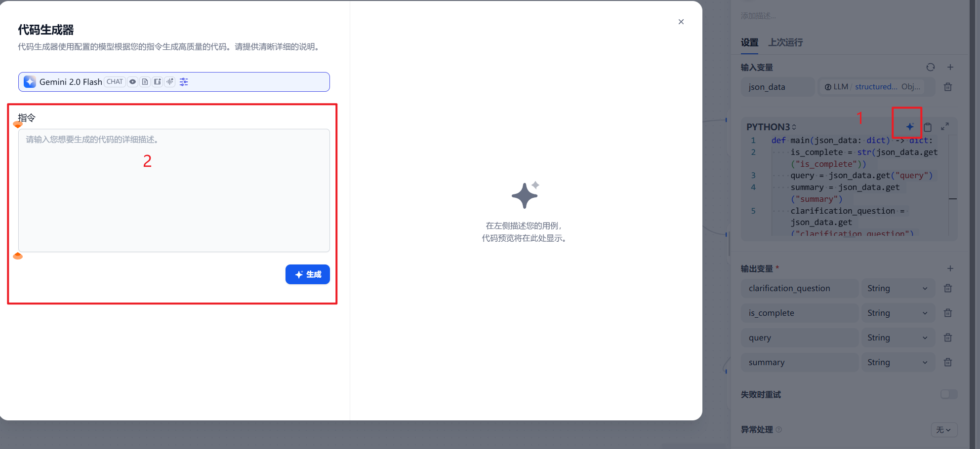
Task: Open type dropdown for is_complete
Action: tap(898, 313)
